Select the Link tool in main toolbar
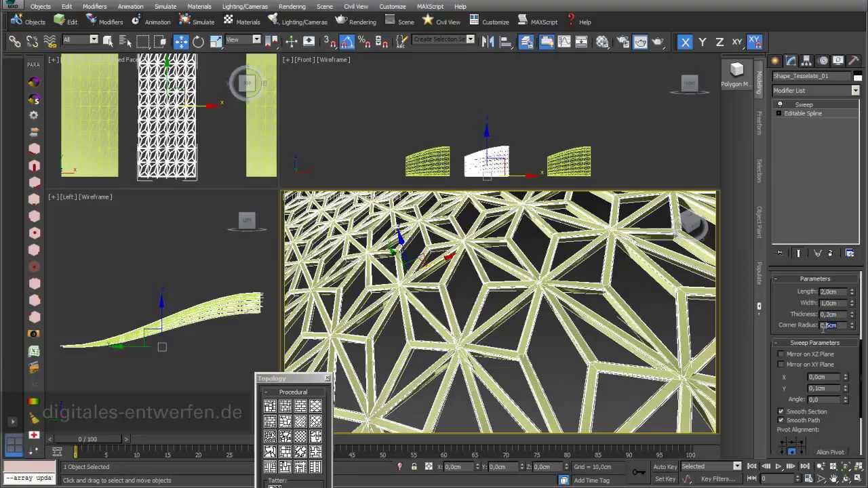 pyautogui.click(x=14, y=42)
